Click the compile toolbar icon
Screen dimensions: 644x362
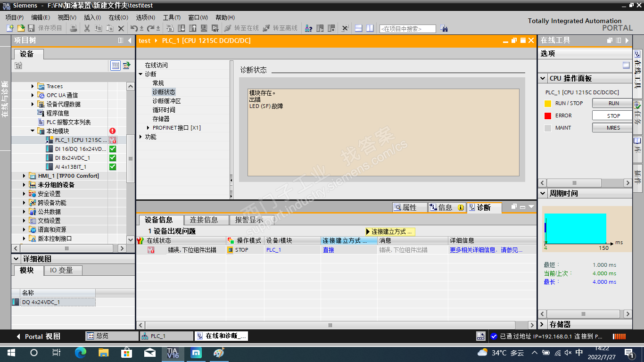pos(170,28)
